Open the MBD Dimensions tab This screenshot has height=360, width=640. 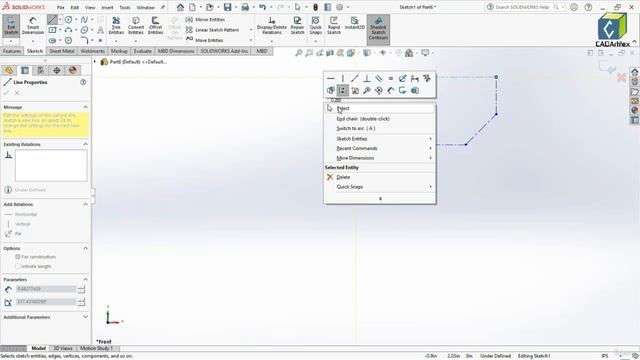176,51
